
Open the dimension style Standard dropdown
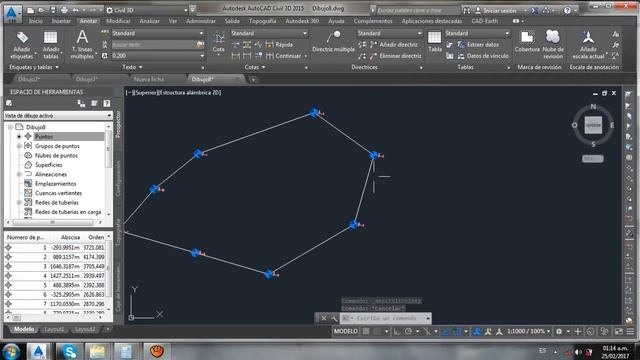[x=269, y=33]
